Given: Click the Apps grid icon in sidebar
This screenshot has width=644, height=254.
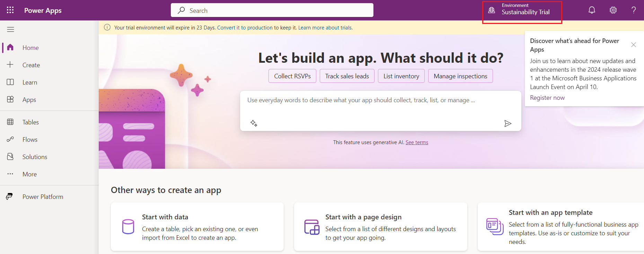Looking at the screenshot, I should [x=10, y=99].
